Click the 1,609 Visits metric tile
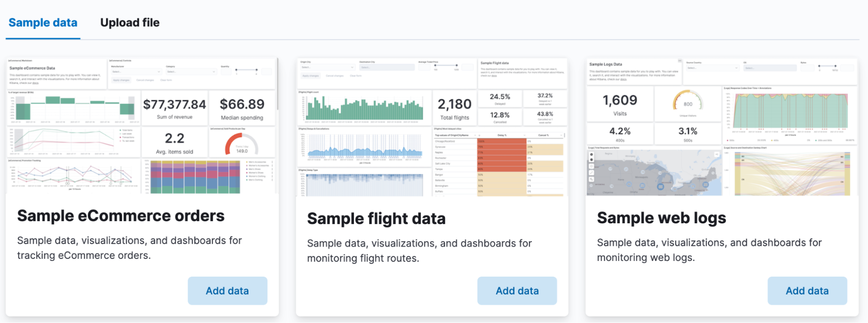The height and width of the screenshot is (323, 868). (x=620, y=104)
